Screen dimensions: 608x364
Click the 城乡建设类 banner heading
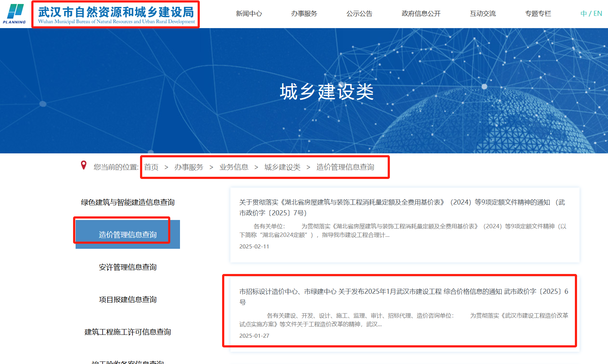coord(327,91)
